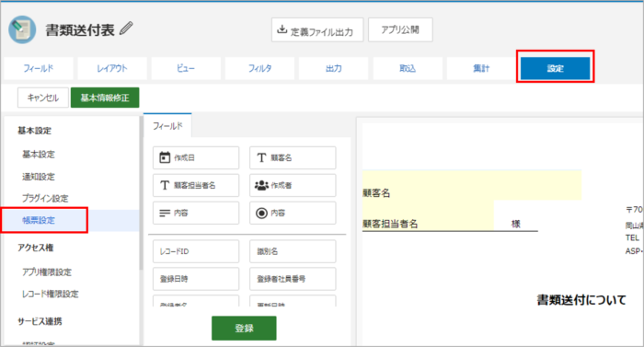Open プラグイン設定 in sidebar
The width and height of the screenshot is (644, 347).
(x=45, y=198)
